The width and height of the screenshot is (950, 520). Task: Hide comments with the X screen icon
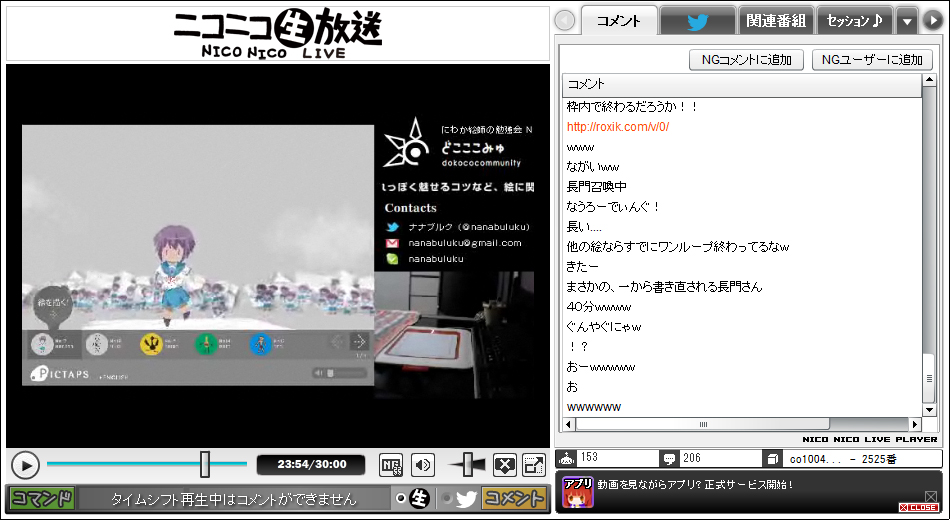pyautogui.click(x=505, y=465)
